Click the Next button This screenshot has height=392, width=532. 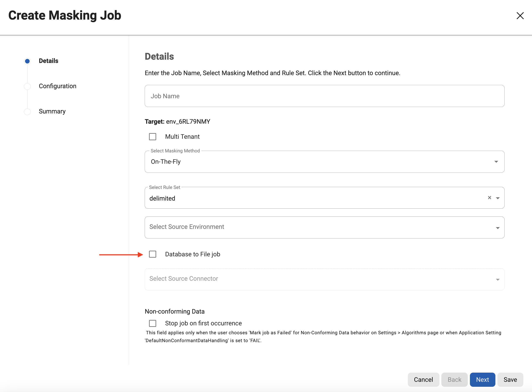[482, 379]
